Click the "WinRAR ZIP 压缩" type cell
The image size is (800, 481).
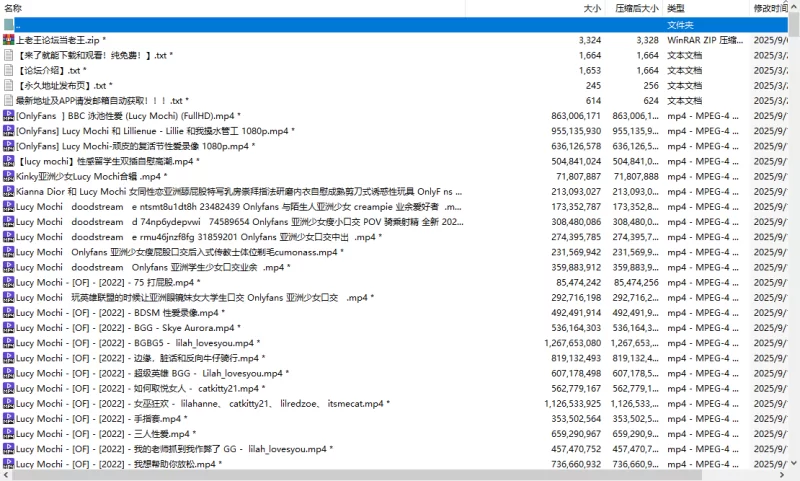pos(705,40)
